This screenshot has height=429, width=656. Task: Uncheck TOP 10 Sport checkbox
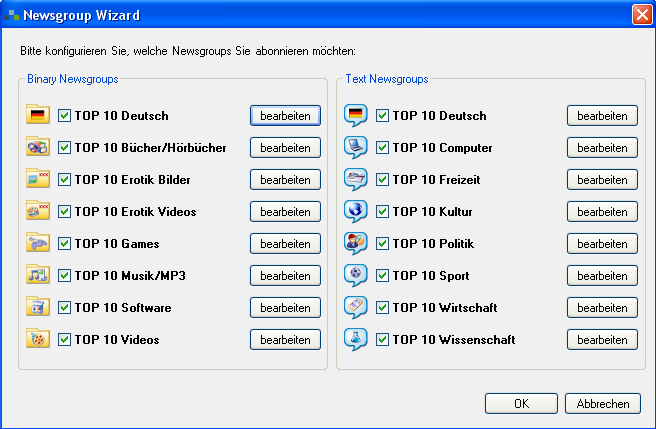pyautogui.click(x=382, y=275)
